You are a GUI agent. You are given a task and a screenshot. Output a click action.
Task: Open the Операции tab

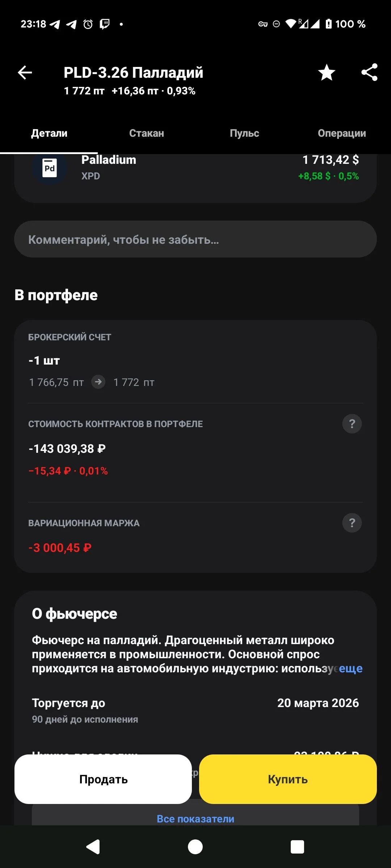coord(342,133)
